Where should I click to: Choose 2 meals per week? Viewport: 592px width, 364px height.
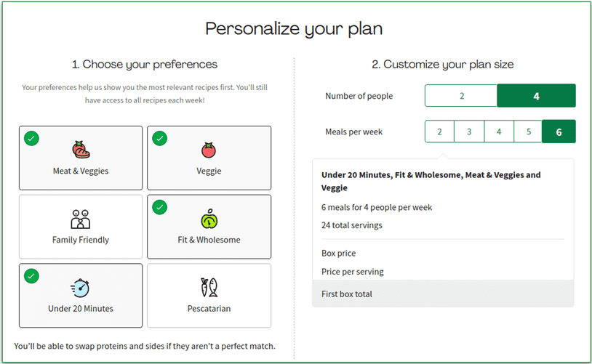[439, 132]
